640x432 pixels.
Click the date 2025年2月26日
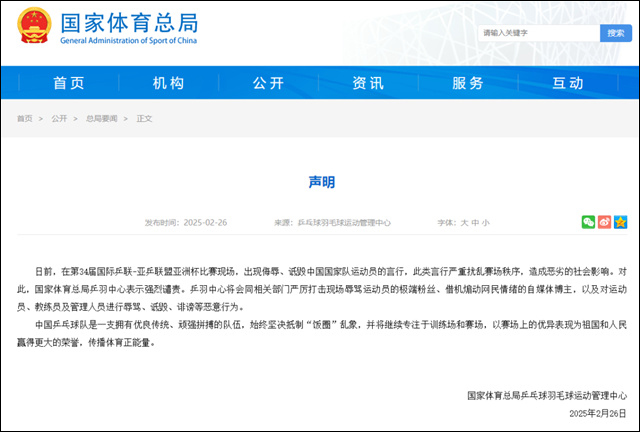(x=598, y=414)
